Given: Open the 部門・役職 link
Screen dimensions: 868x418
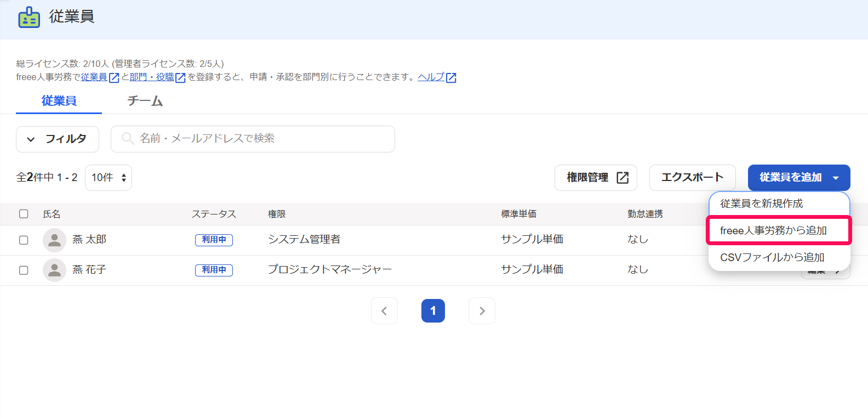Looking at the screenshot, I should [152, 77].
